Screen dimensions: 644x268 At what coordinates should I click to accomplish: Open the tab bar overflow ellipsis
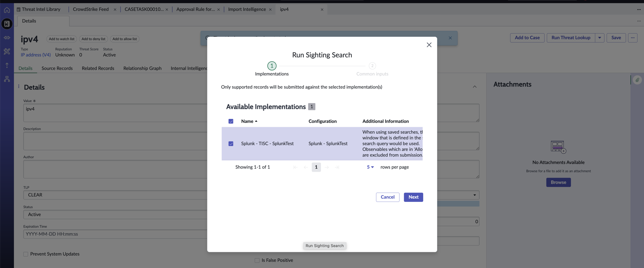(x=639, y=10)
